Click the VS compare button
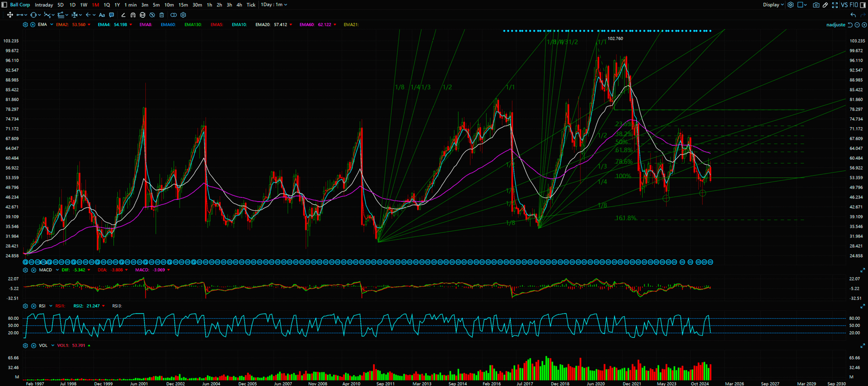 point(845,5)
